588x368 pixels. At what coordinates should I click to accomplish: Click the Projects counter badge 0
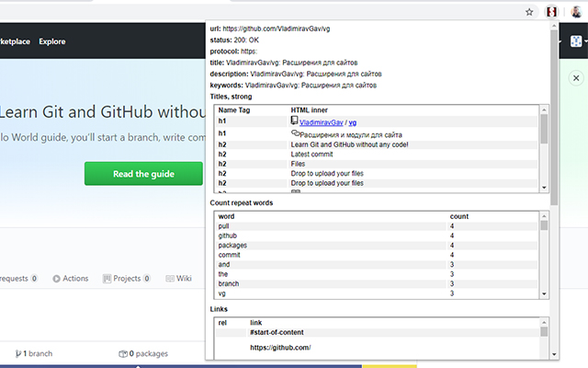pos(147,279)
